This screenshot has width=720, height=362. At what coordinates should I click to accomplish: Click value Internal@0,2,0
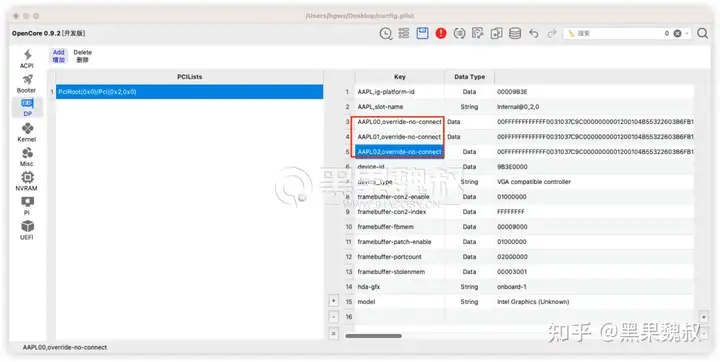[518, 107]
